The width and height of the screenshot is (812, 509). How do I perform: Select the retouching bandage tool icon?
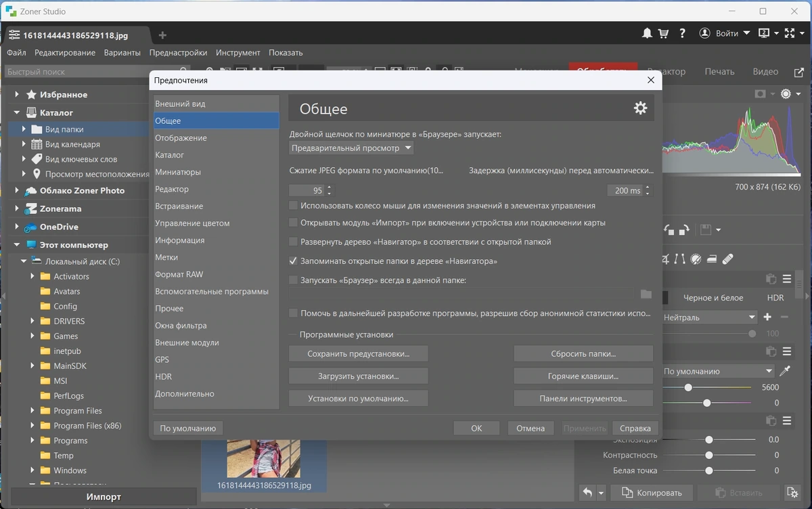click(728, 259)
